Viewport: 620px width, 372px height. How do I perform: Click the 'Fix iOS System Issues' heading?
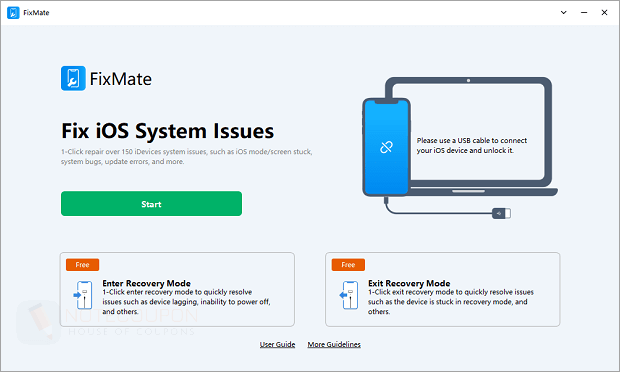pos(167,131)
